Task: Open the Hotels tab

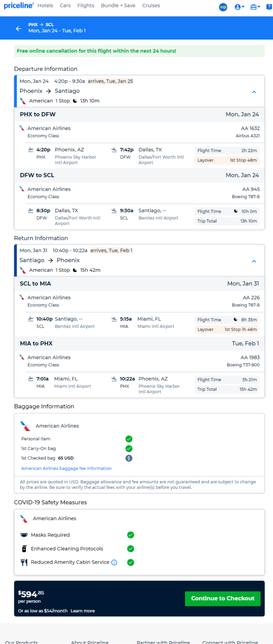Action: 45,6
